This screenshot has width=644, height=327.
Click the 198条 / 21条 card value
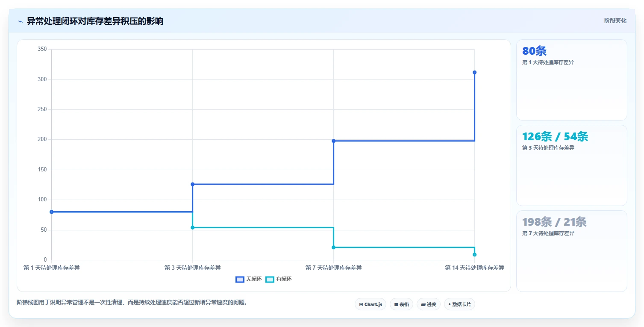(x=554, y=222)
